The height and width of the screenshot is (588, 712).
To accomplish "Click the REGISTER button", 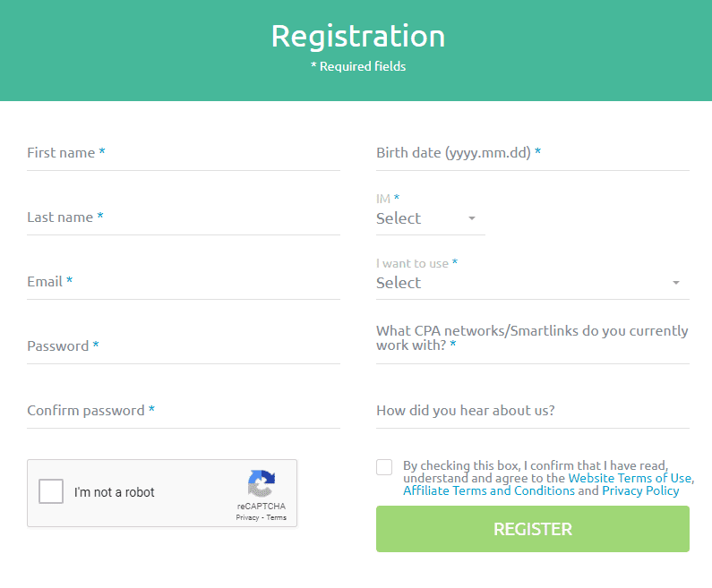I will tap(533, 529).
